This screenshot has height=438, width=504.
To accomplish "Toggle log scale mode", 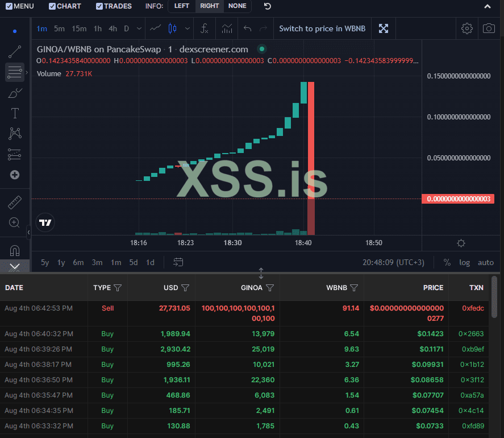I will coord(464,262).
